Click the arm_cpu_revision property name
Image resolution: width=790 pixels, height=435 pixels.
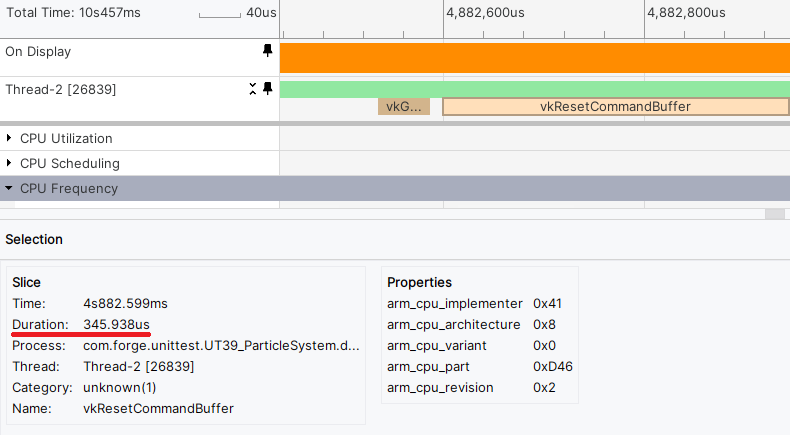(440, 388)
